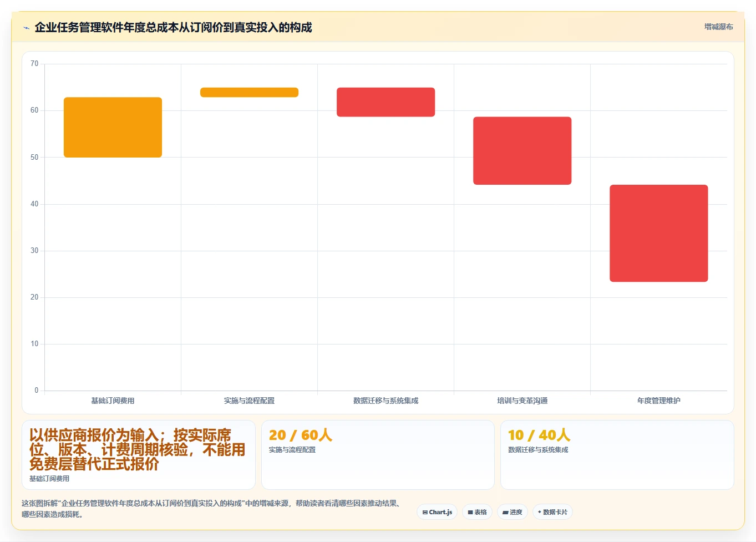Viewport: 756px width, 542px height.
Task: Click the orange 基础订阅费用 bar
Action: 113,127
